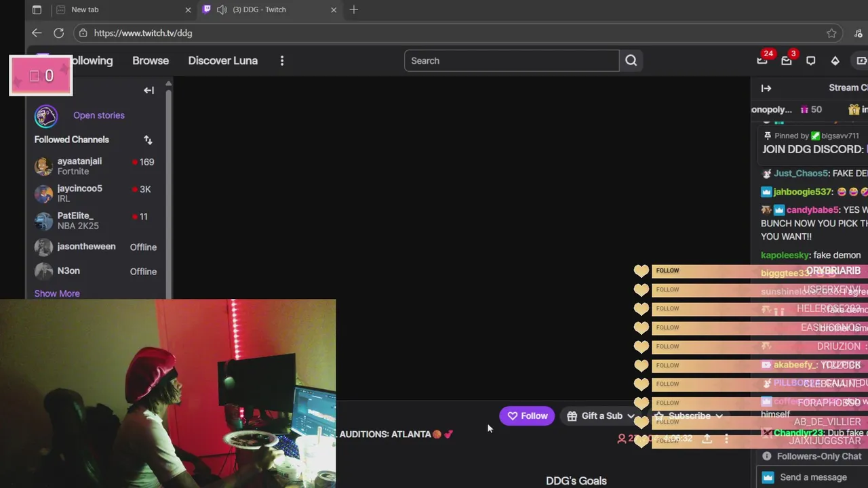Collapse the left sidebar arrow

coord(149,90)
